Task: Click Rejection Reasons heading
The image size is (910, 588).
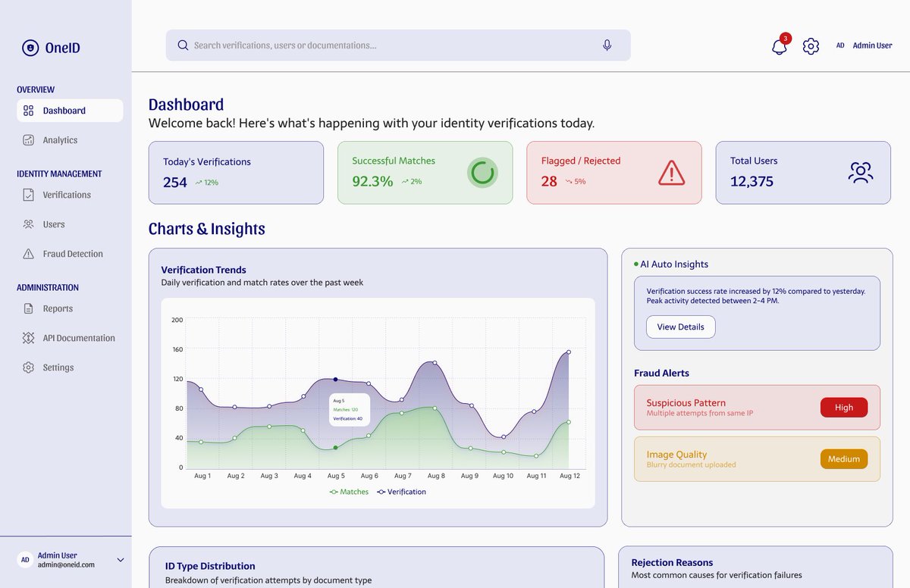Action: coord(672,562)
